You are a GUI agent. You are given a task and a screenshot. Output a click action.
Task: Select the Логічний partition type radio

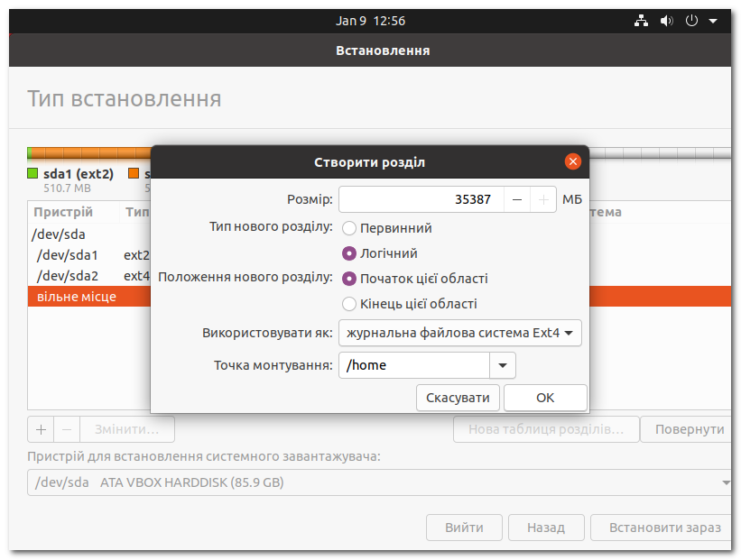(x=349, y=253)
